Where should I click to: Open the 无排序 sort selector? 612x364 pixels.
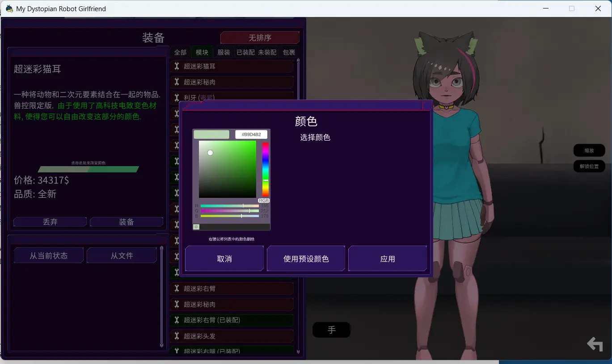260,38
